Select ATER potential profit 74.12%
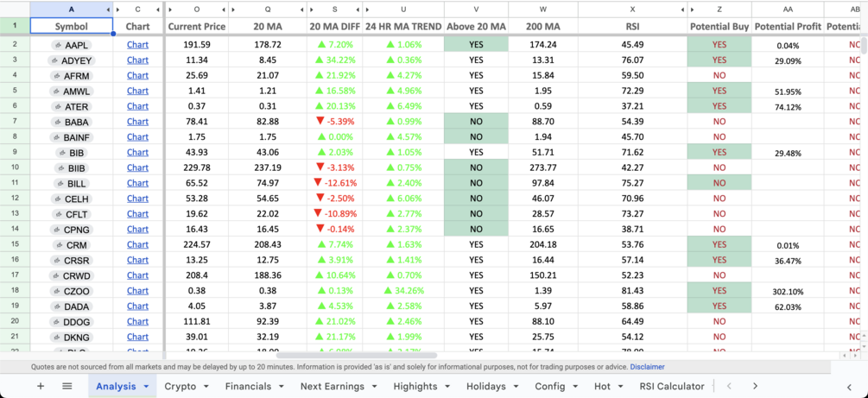The height and width of the screenshot is (398, 868). pyautogui.click(x=788, y=107)
